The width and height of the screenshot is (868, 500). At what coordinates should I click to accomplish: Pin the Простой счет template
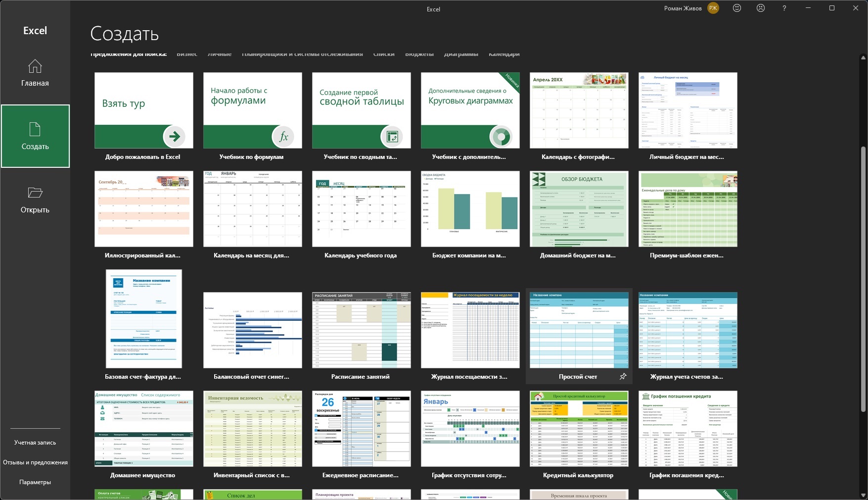point(623,377)
